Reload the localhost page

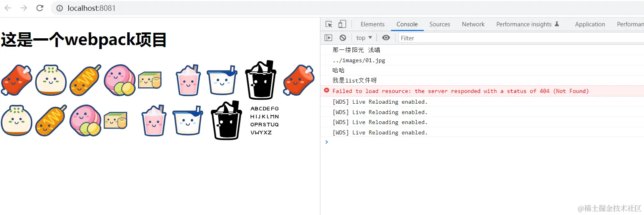pyautogui.click(x=40, y=8)
